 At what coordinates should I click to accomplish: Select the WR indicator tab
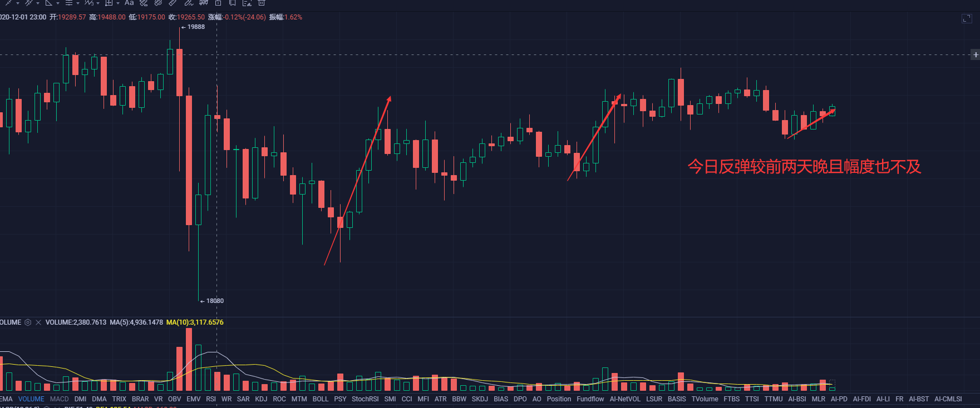point(226,399)
